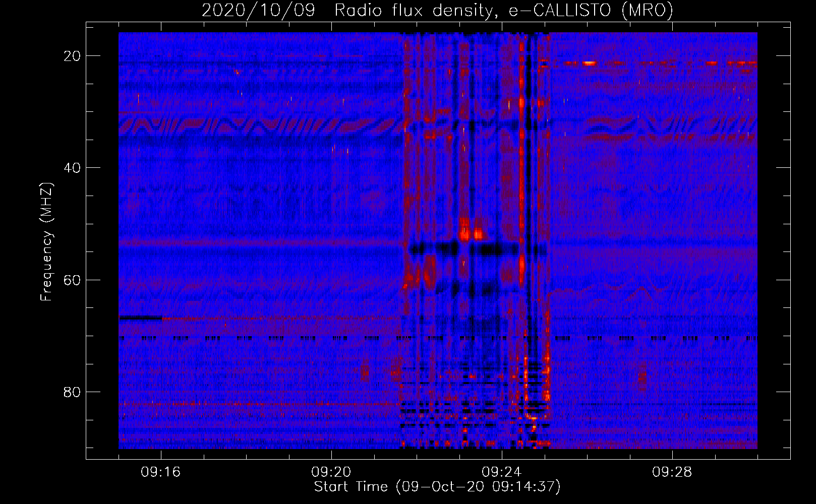
Task: Click the 'Start Time (09-Oct-20 09:14:37)' label
Action: tap(437, 487)
